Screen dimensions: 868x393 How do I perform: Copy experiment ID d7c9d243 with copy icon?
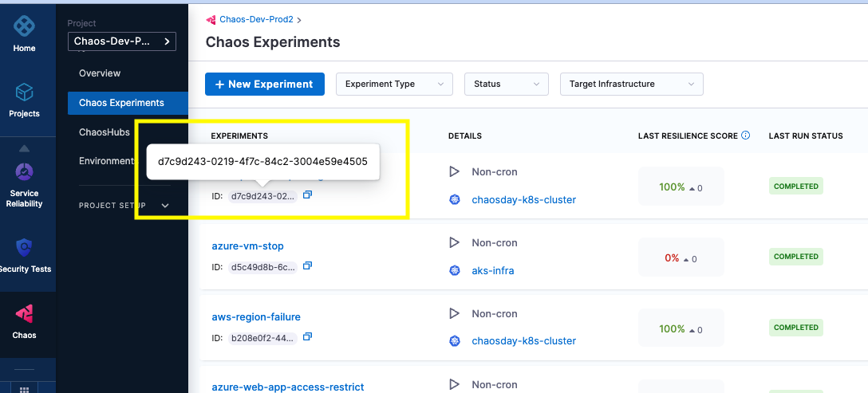click(308, 195)
